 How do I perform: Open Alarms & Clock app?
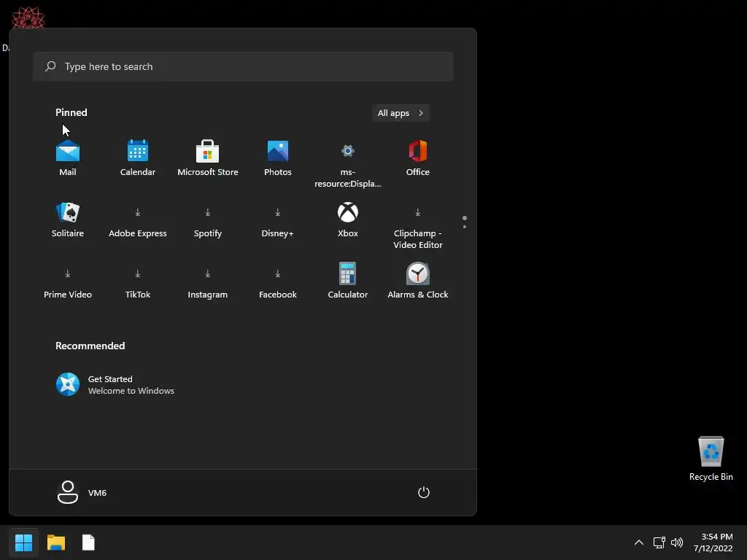point(418,281)
